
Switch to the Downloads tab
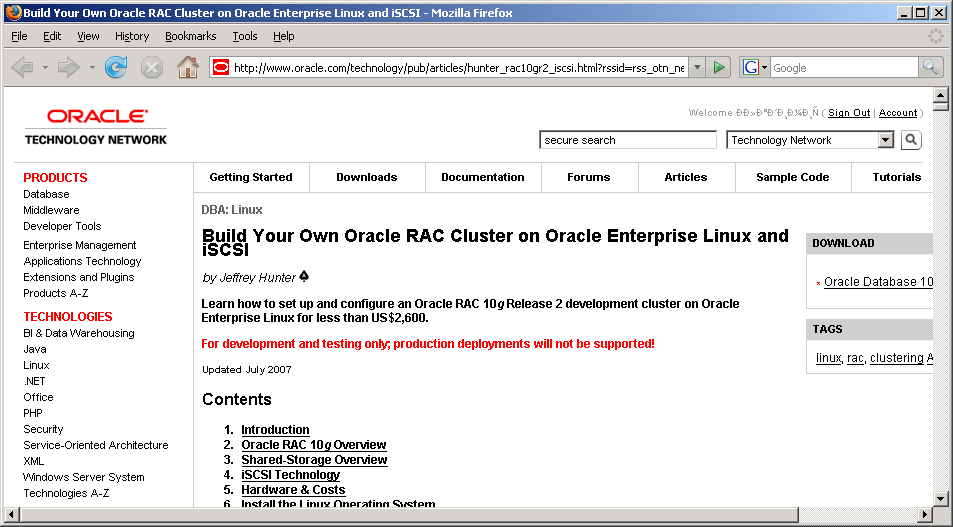click(366, 177)
